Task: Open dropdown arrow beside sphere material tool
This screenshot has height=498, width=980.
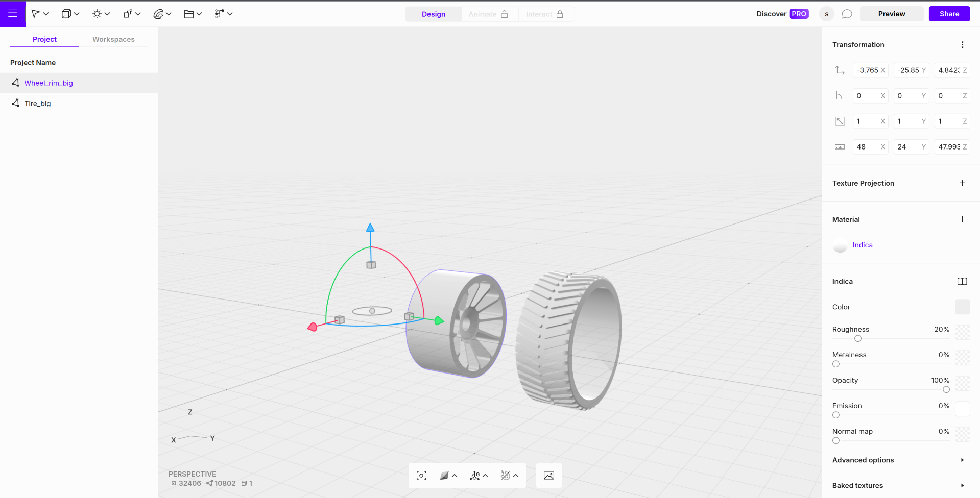Action: [169, 14]
